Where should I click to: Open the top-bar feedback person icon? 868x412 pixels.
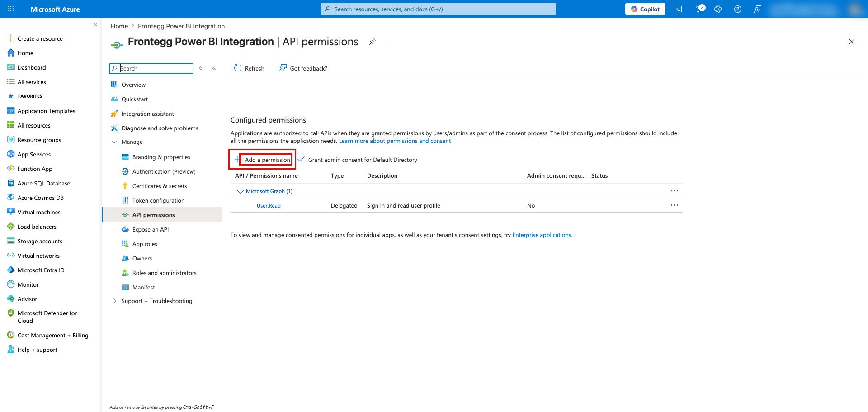[758, 9]
